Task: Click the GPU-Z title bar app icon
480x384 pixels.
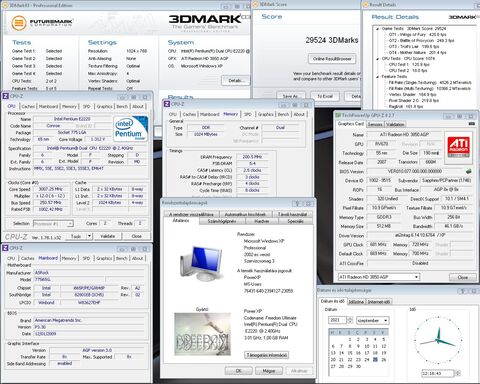Action: pos(338,115)
